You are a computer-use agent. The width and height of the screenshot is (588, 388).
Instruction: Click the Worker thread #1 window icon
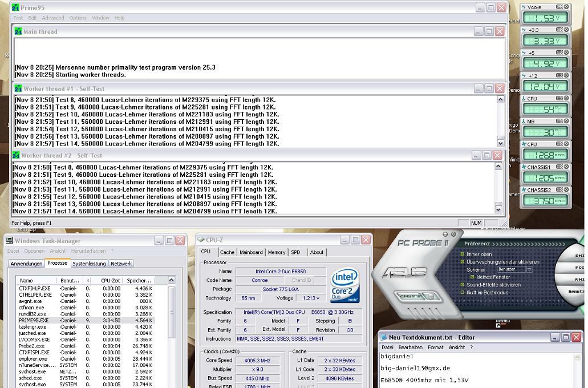tap(18, 88)
